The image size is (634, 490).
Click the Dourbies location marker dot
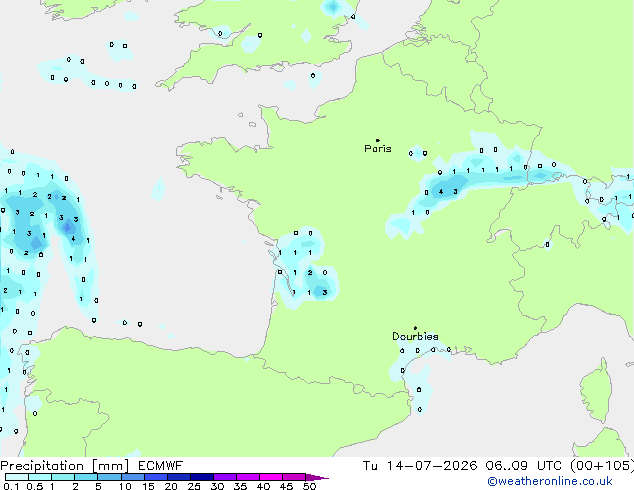tap(415, 328)
